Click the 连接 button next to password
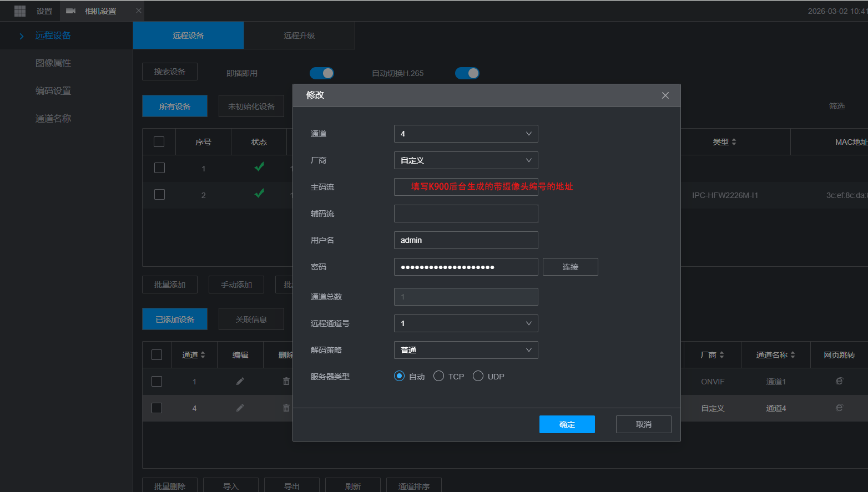This screenshot has height=492, width=868. coord(570,267)
